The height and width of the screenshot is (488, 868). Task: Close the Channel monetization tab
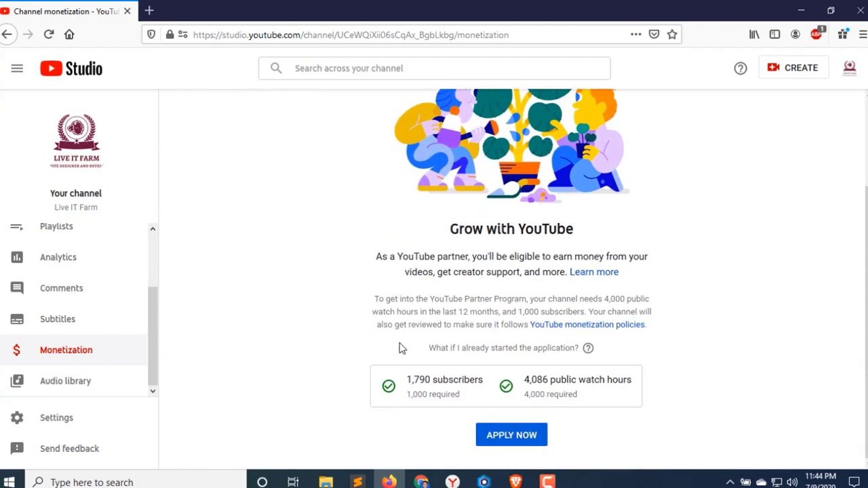[127, 11]
